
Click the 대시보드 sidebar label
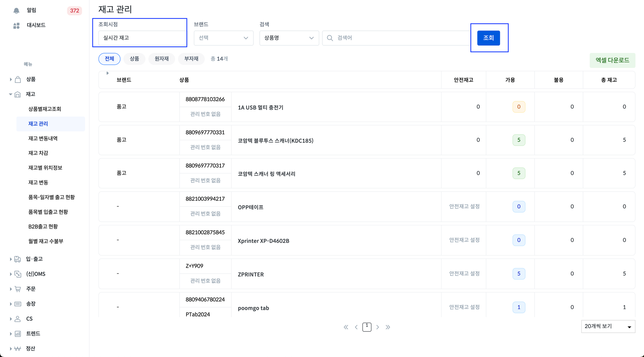(x=36, y=25)
